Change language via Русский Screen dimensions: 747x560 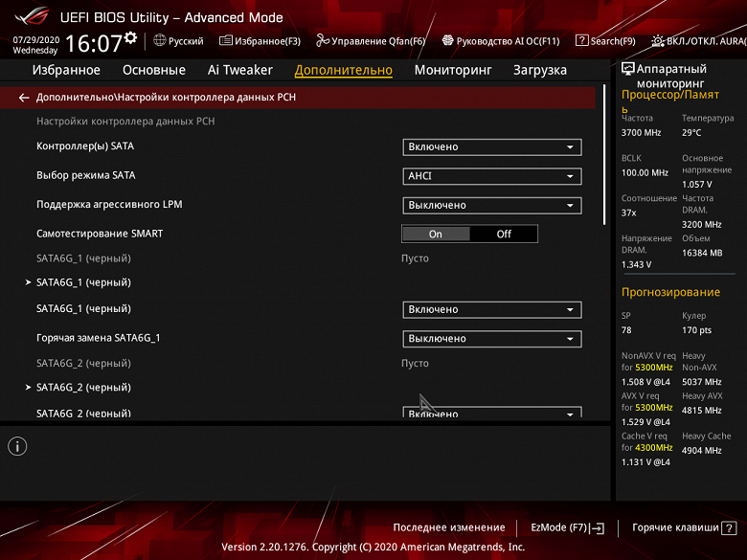pyautogui.click(x=186, y=41)
